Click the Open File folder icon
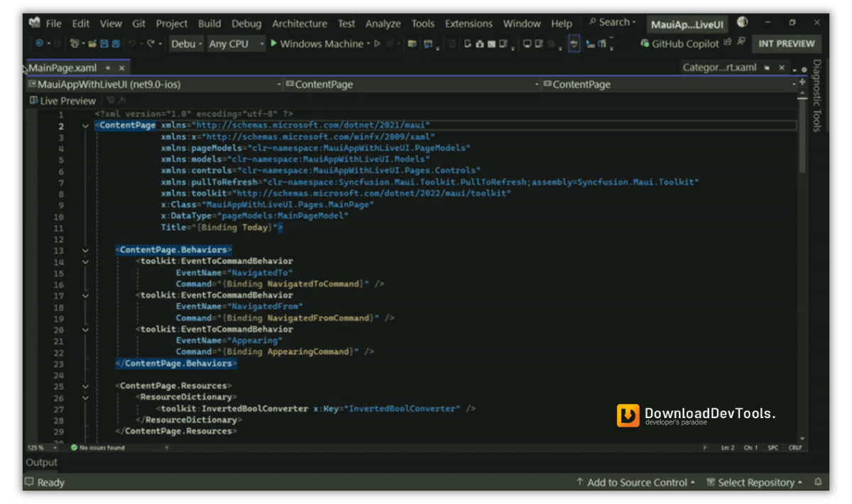This screenshot has height=504, width=852. pos(92,44)
